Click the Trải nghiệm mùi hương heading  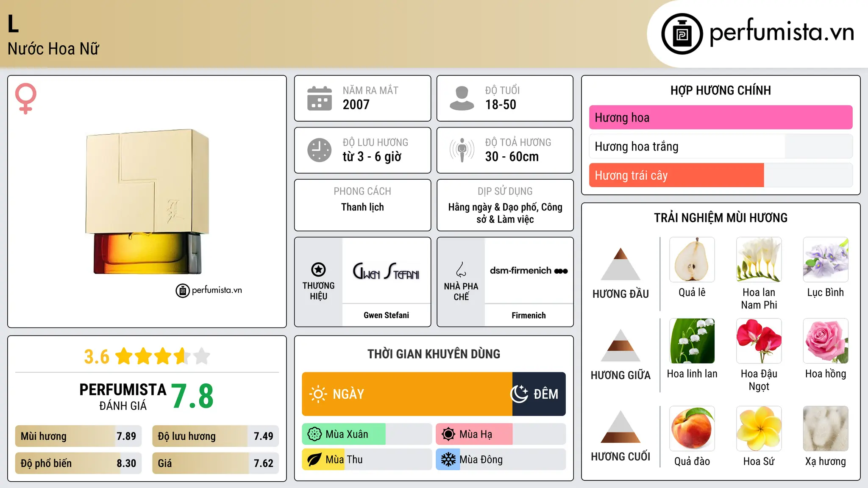coord(721,218)
